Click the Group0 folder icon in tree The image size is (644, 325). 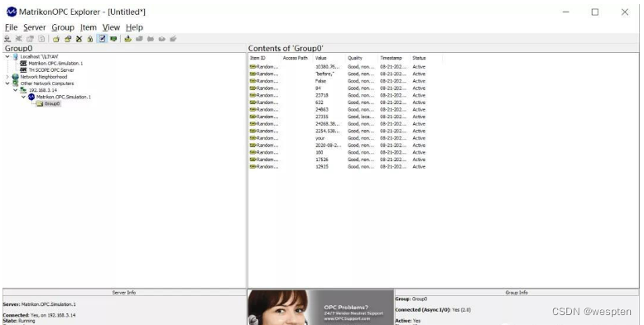40,104
